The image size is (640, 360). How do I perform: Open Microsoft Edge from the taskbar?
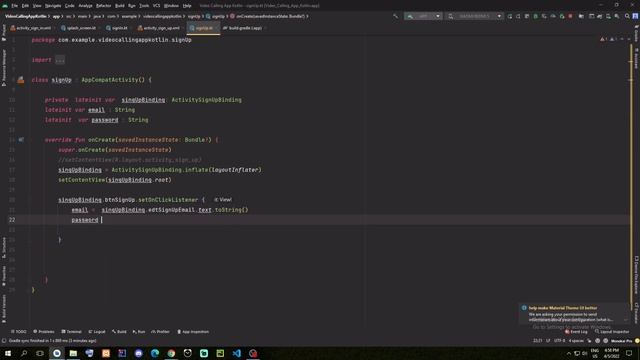click(x=155, y=353)
